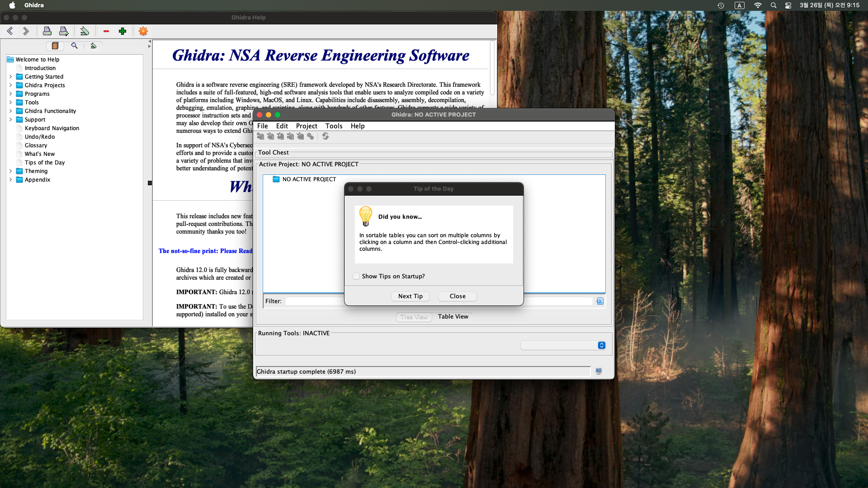Click the help content vertical scrollbar
868x488 pixels.
click(492, 68)
